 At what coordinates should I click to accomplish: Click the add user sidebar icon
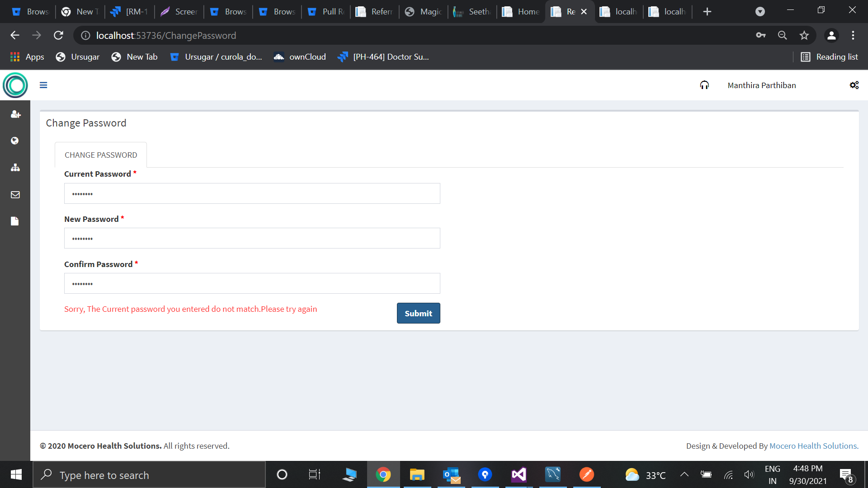tap(15, 114)
